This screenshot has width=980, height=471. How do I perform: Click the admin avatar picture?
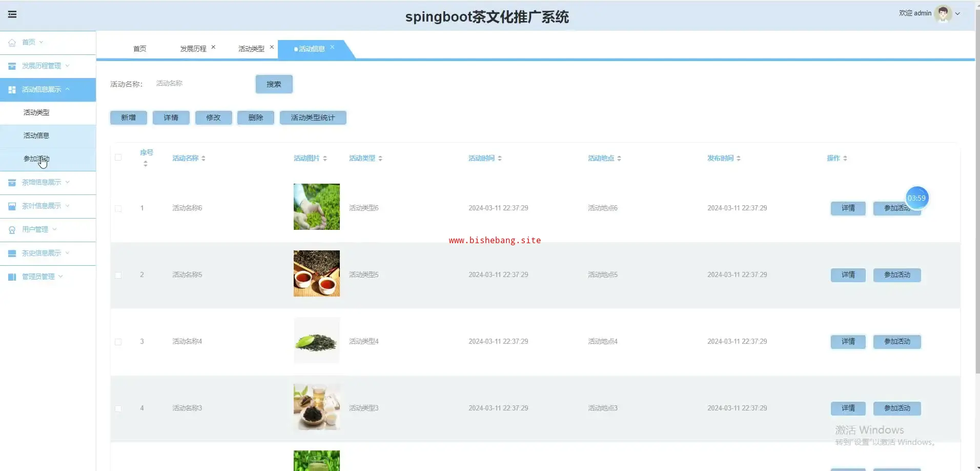coord(943,13)
